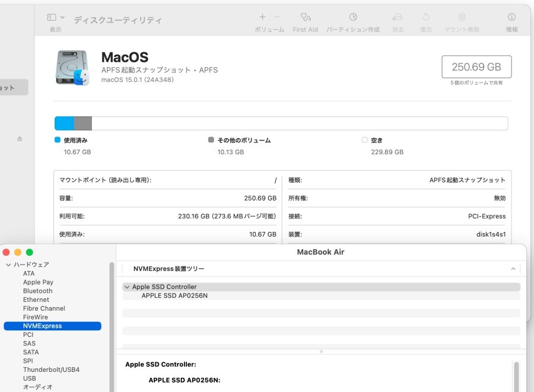The image size is (534, 392).
Task: Collapse the Apple SSD Controller tree row
Action: coord(126,287)
